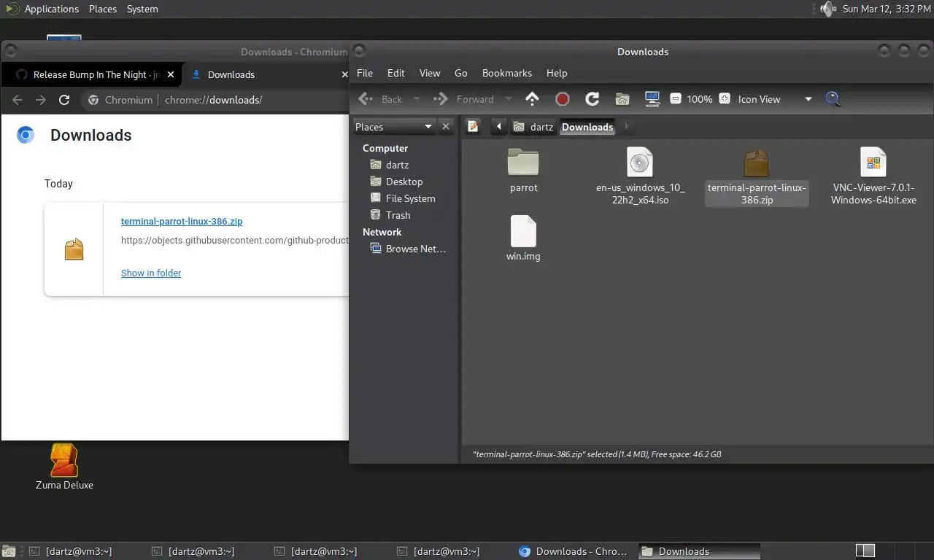The height and width of the screenshot is (560, 934).
Task: Click Show in folder link
Action: click(151, 273)
